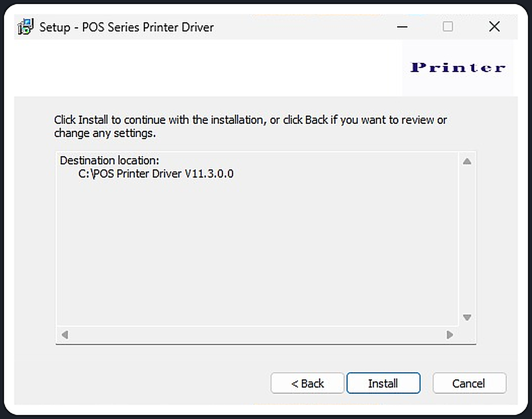
Task: Click the window title 'Setup - POS Series Printer Driver'
Action: pos(127,27)
